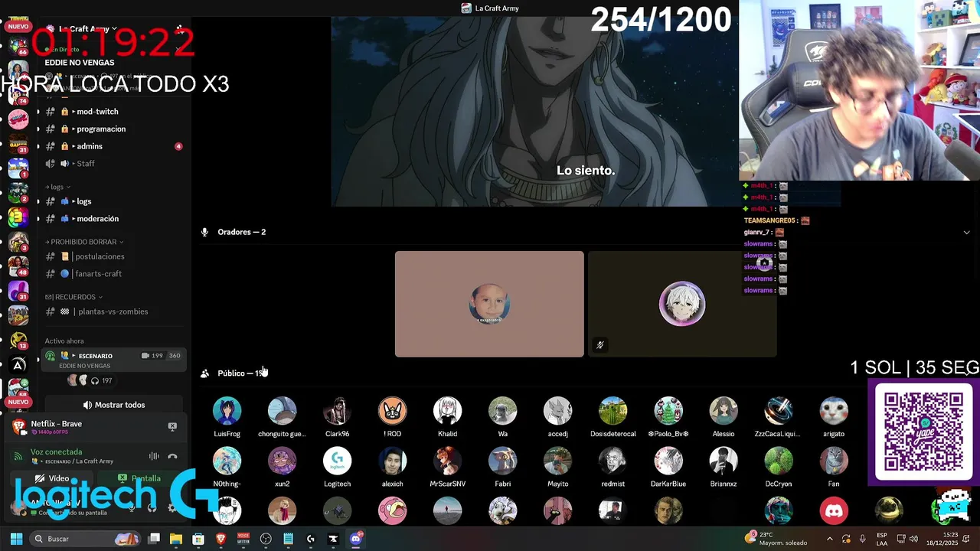Open alexich's audience avatar
Viewport: 980px width, 551px height.
[x=392, y=461]
